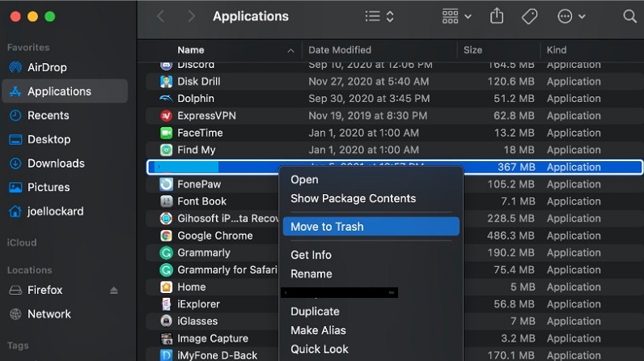Toggle sort order arrow on Name column
This screenshot has width=644, height=361.
tap(290, 50)
